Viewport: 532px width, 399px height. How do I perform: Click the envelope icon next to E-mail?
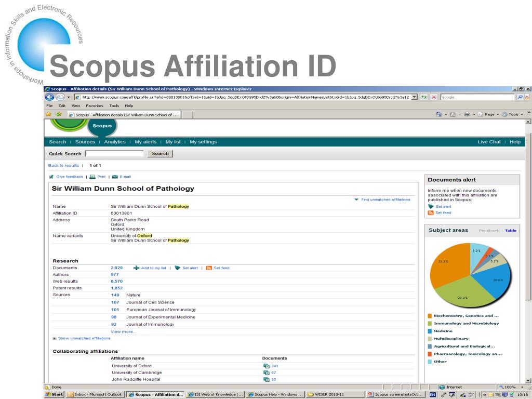[x=115, y=177]
